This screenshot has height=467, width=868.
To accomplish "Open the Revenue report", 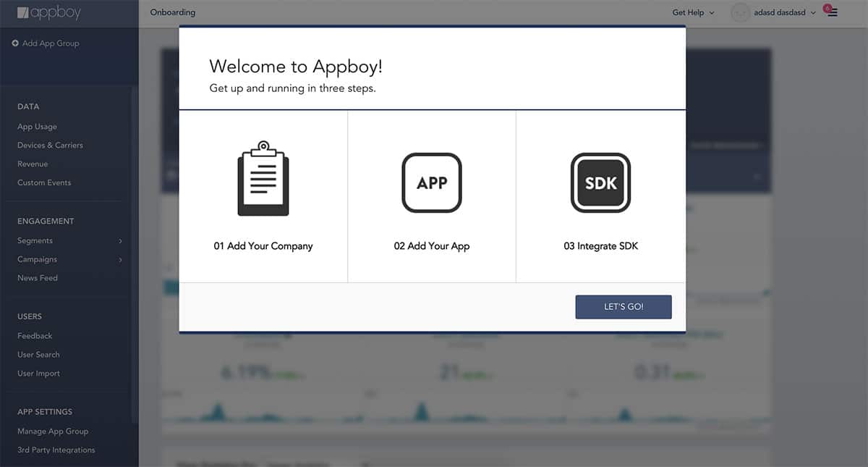I will pos(31,164).
